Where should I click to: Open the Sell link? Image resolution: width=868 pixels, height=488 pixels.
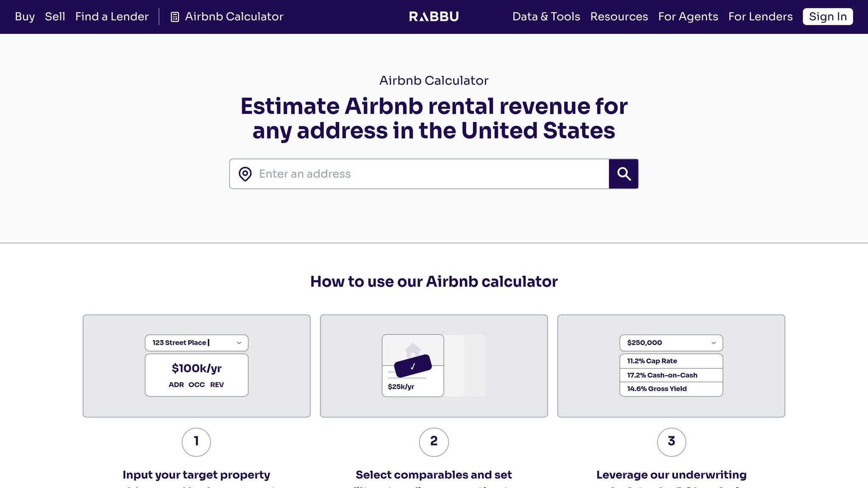pos(55,17)
